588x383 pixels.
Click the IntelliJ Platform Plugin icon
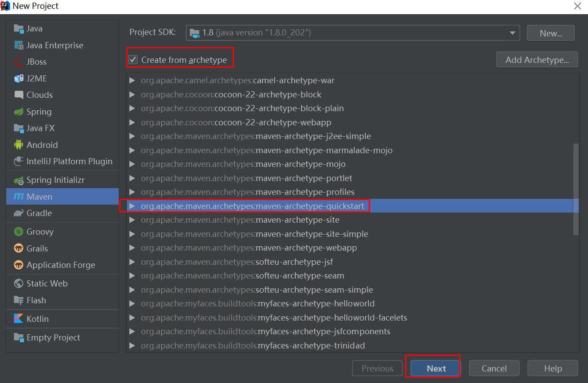click(x=19, y=162)
